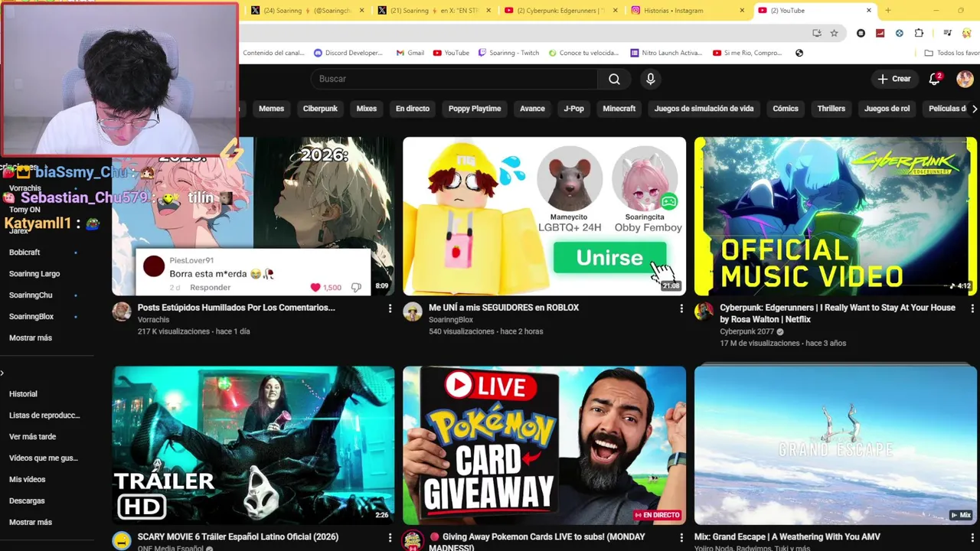Select the Memes category chip
Image resolution: width=980 pixels, height=551 pixels.
[x=271, y=109]
